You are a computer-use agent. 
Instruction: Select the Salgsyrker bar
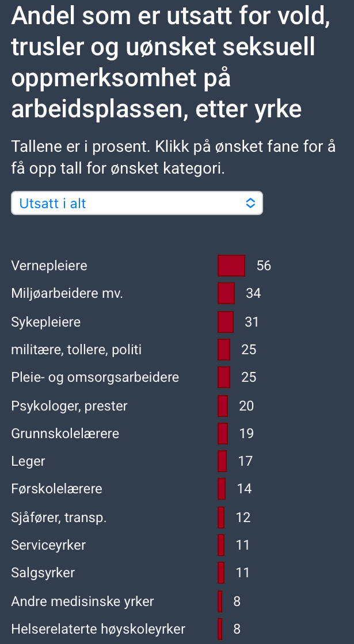click(x=221, y=573)
